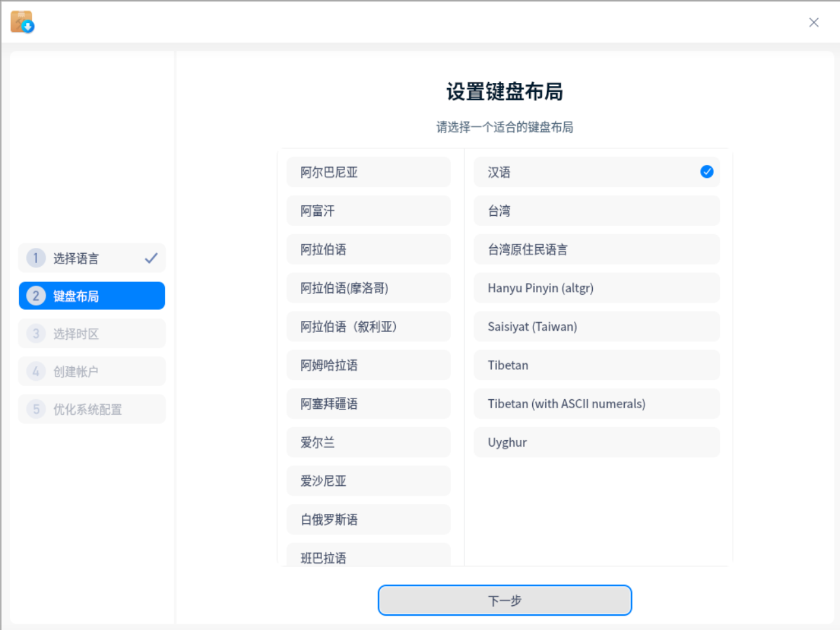
Task: Select 阿拉伯语 keyboard layout
Action: click(x=368, y=249)
